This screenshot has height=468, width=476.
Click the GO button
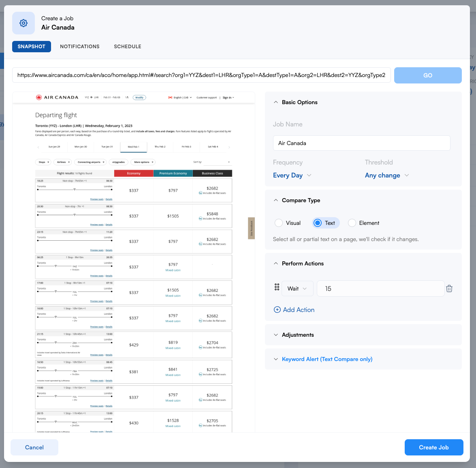[x=428, y=75]
